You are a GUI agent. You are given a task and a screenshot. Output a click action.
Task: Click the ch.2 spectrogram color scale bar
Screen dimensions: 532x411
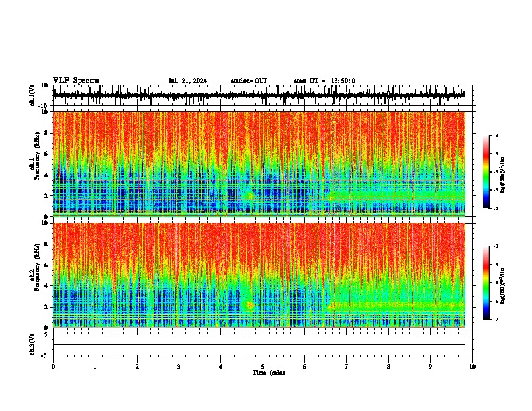(486, 283)
